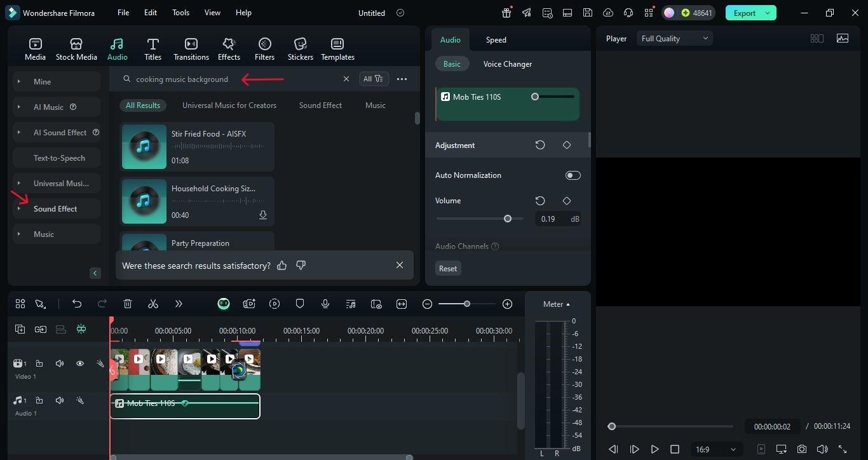This screenshot has height=460, width=868.
Task: Click the scissors split icon
Action: tap(153, 304)
